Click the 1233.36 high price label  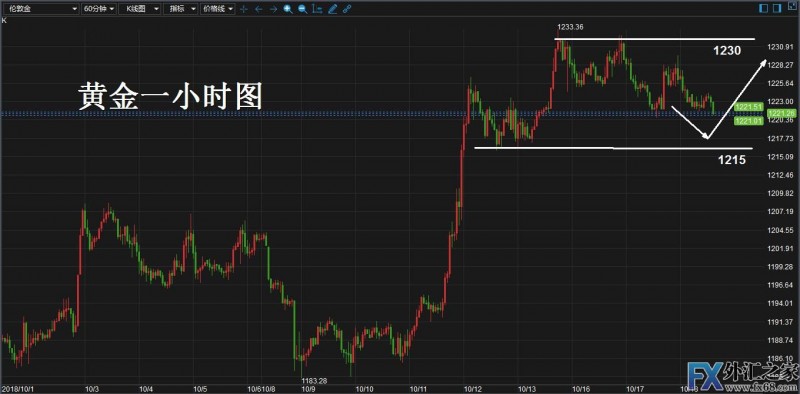pyautogui.click(x=570, y=27)
